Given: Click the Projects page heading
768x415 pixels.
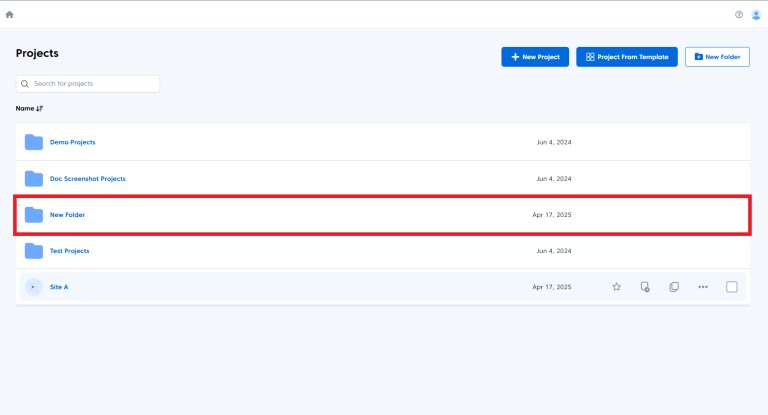Looking at the screenshot, I should (37, 53).
